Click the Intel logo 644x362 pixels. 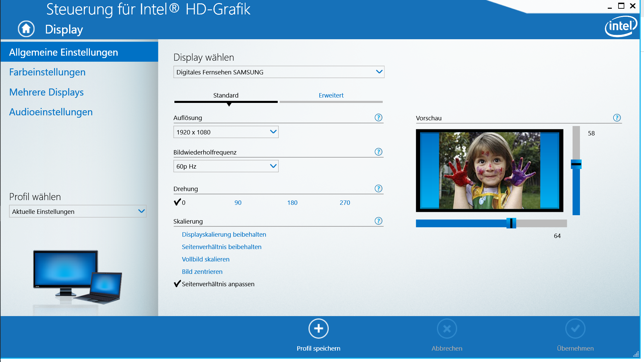pyautogui.click(x=621, y=26)
